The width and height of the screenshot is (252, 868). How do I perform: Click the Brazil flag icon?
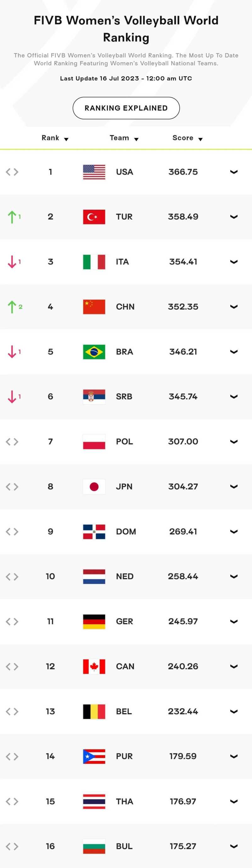(94, 352)
